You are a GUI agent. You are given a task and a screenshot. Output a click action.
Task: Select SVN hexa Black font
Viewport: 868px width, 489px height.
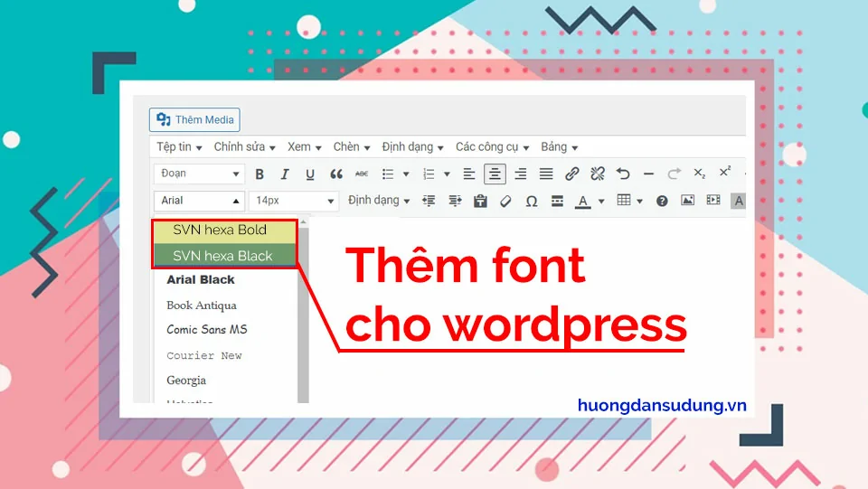[224, 256]
